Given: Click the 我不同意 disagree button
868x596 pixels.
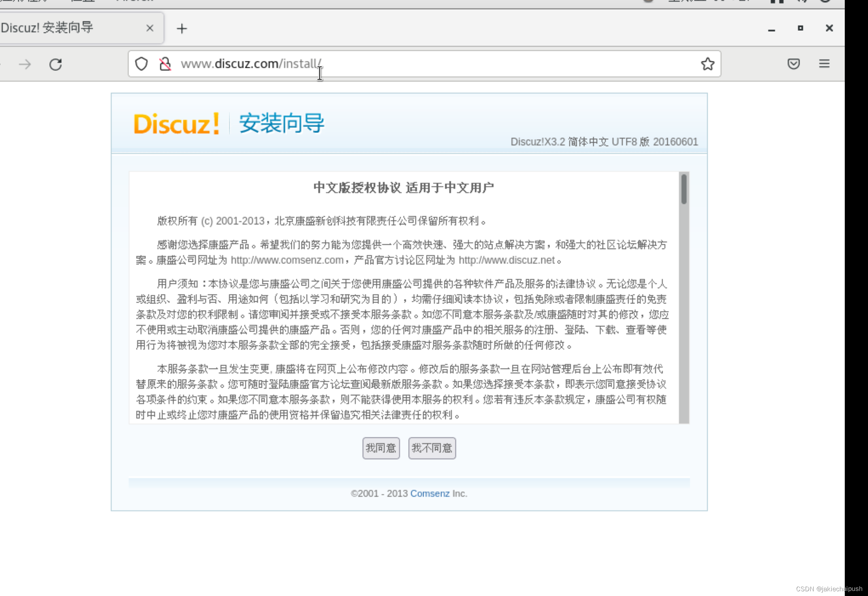Looking at the screenshot, I should pyautogui.click(x=432, y=448).
